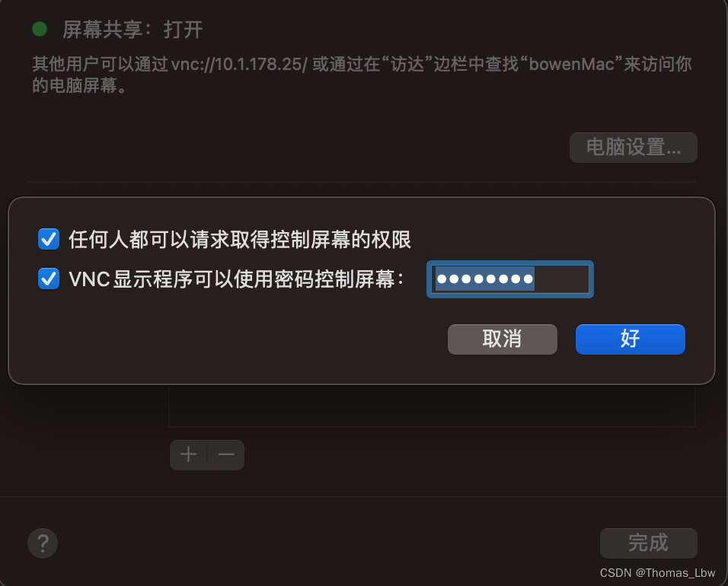Focus the VNC password input field

[509, 279]
